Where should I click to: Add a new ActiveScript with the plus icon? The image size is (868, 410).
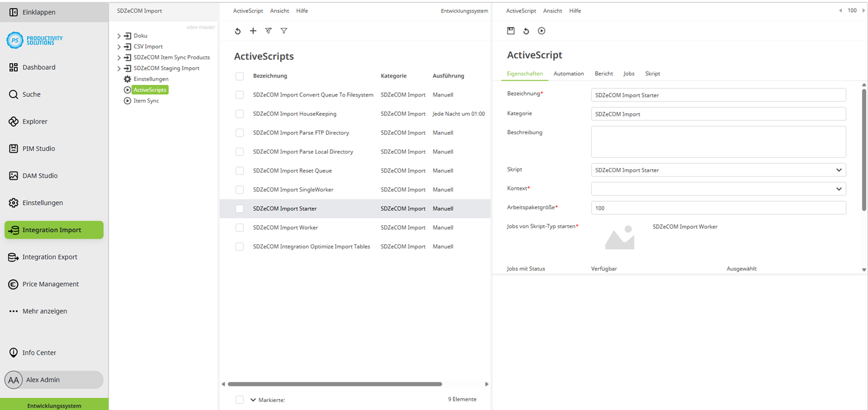[253, 30]
